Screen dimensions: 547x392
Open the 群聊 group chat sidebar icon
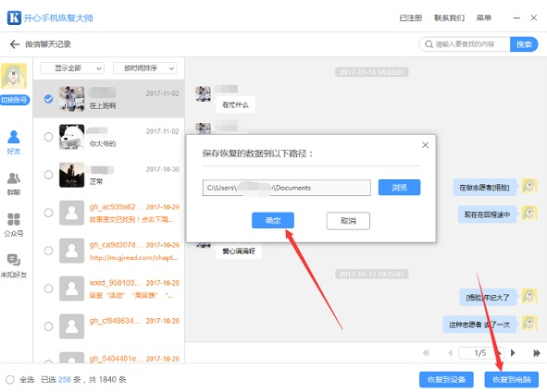(x=14, y=184)
